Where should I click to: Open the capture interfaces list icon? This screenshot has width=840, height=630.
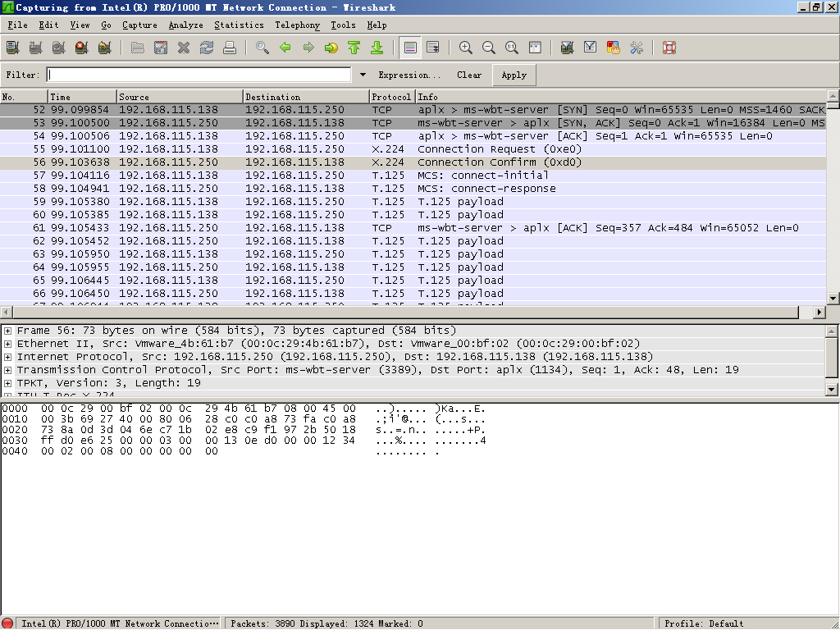13,48
